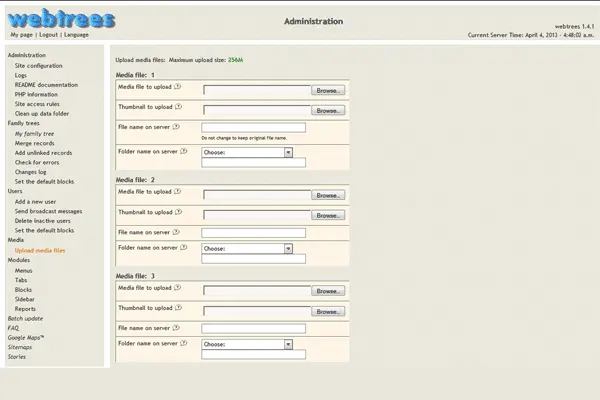Viewport: 600px width, 400px height.
Task: Click the webtrees logo
Action: coord(61,17)
